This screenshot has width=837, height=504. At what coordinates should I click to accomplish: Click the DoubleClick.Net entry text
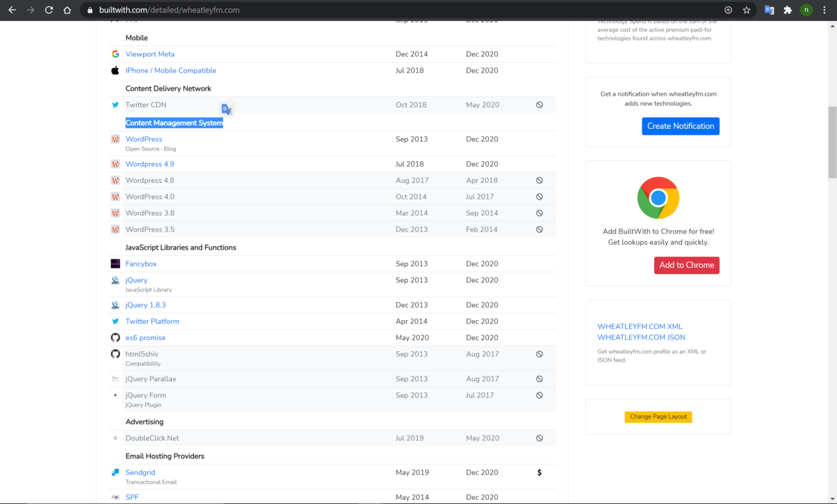(x=152, y=438)
